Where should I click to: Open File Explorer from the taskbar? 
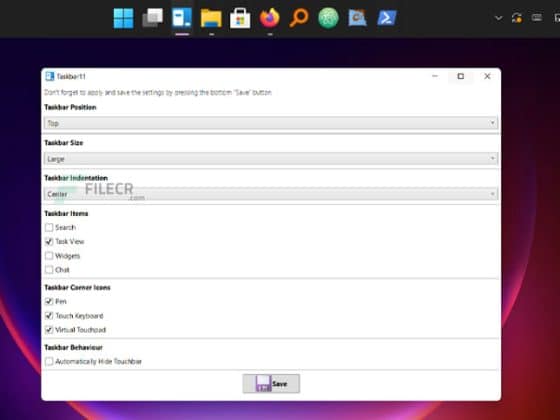tap(211, 18)
